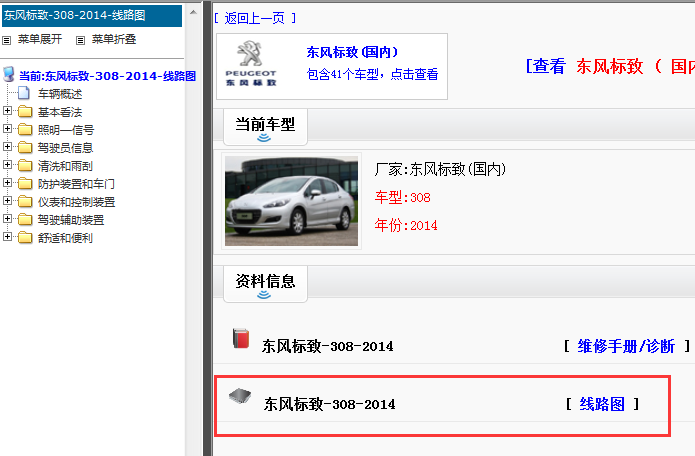The height and width of the screenshot is (456, 695).
Task: Click the 菜单展开 list icon
Action: (x=7, y=40)
